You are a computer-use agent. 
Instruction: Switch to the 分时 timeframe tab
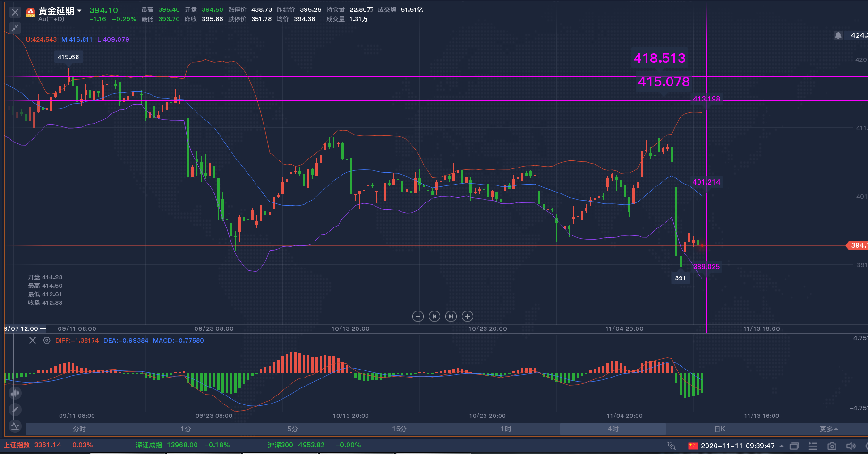pos(79,429)
